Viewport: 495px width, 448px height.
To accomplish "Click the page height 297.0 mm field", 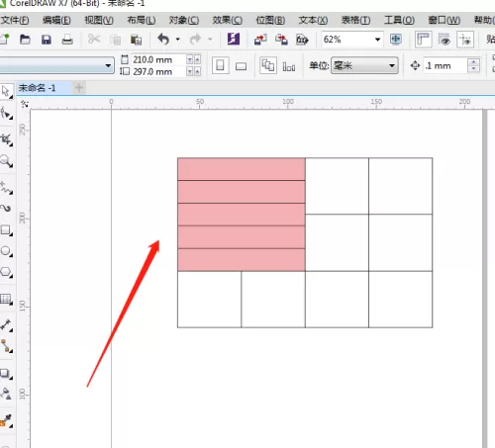I will click(x=158, y=71).
